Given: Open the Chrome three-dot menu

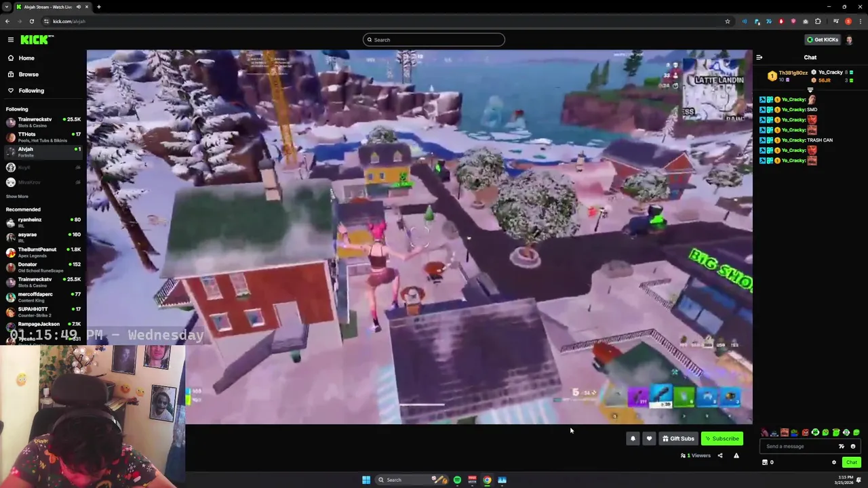Looking at the screenshot, I should pos(861,21).
